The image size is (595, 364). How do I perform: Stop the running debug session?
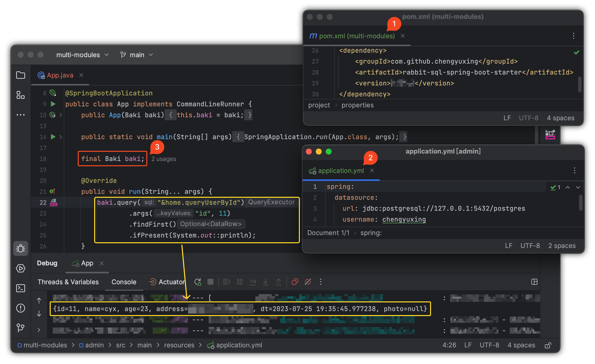point(210,282)
